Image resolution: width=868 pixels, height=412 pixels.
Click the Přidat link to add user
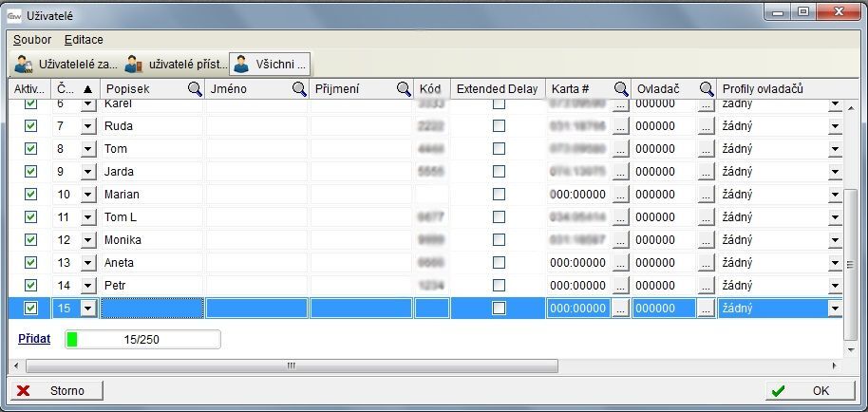(34, 338)
